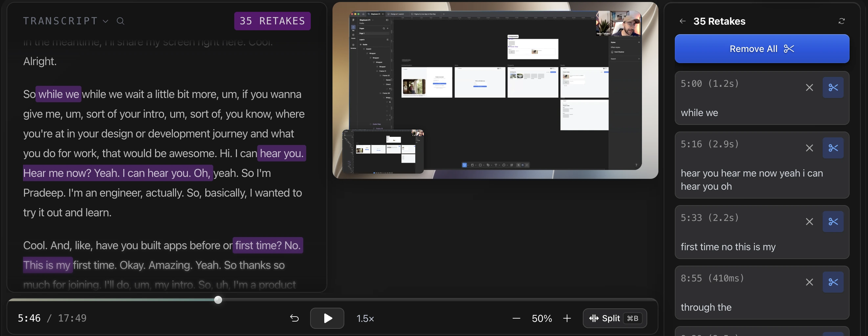Select highlighted "This is my" in transcript

[x=48, y=265]
